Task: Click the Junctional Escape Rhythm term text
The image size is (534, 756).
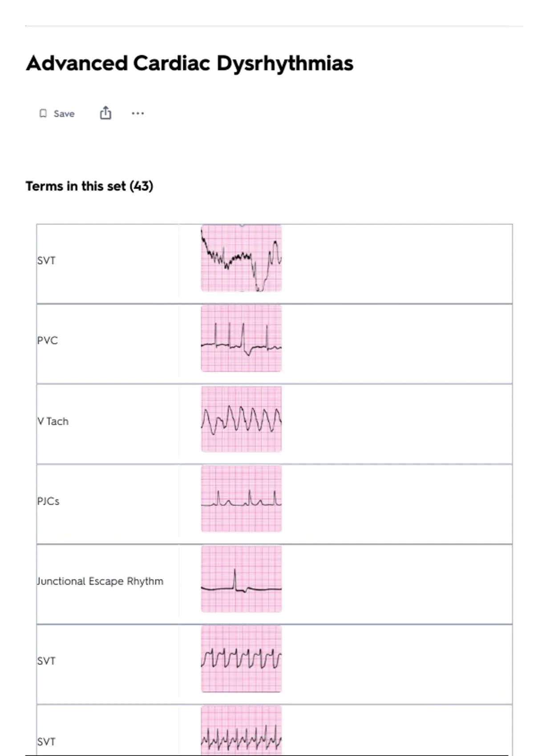Action: coord(101,581)
